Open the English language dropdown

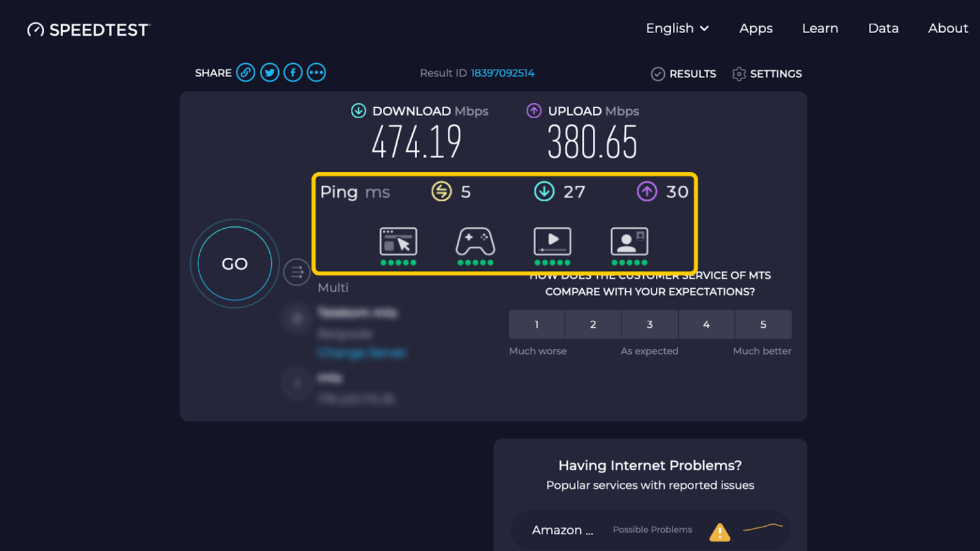677,28
